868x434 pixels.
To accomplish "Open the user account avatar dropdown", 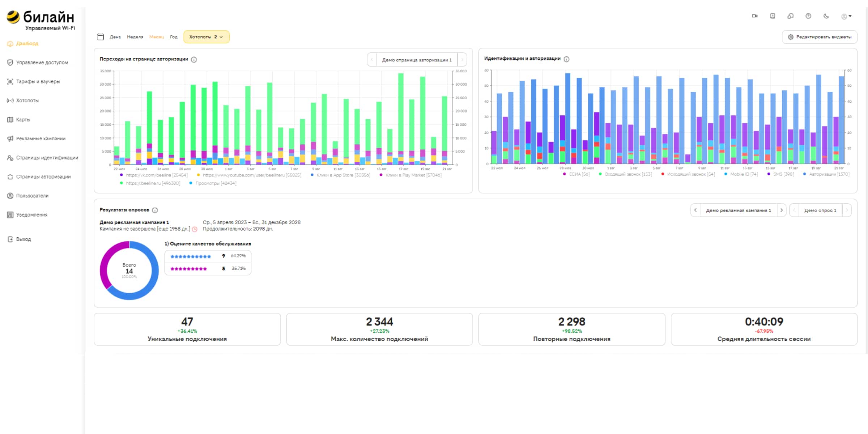I will (846, 16).
